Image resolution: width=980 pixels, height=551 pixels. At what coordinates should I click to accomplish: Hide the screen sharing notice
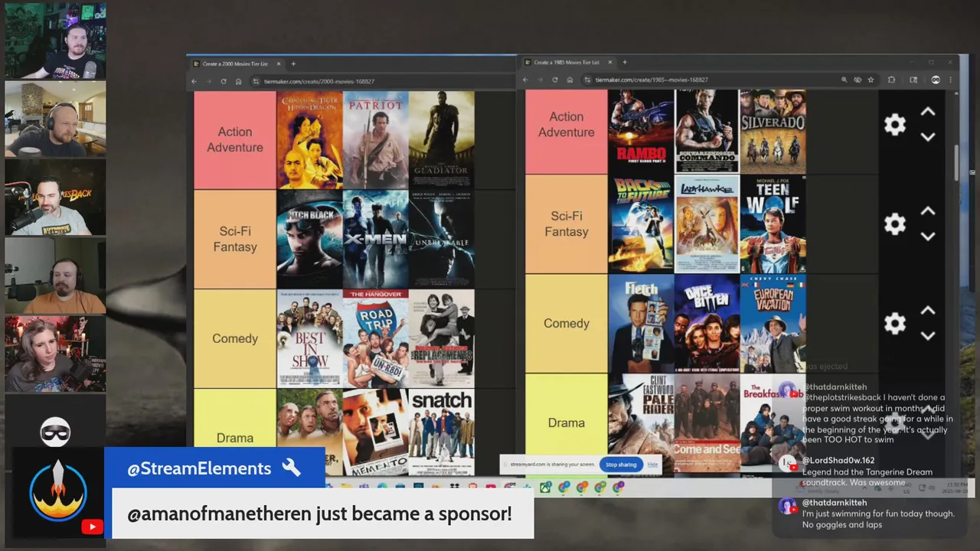click(x=652, y=465)
